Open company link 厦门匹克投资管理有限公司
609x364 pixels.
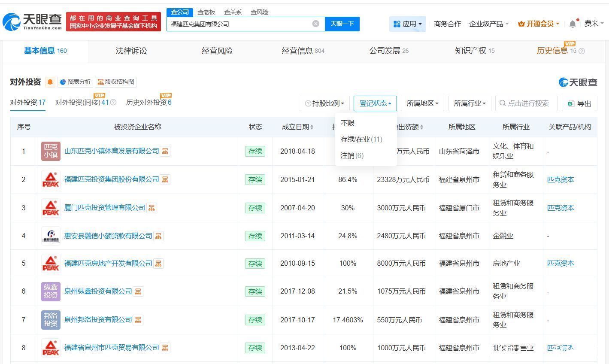click(105, 208)
